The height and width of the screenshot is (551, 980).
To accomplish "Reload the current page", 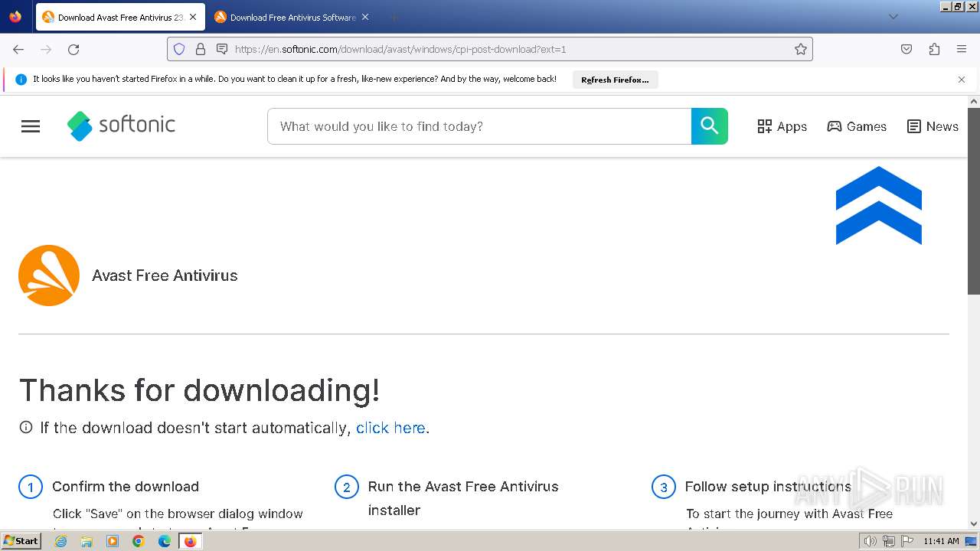I will [73, 49].
